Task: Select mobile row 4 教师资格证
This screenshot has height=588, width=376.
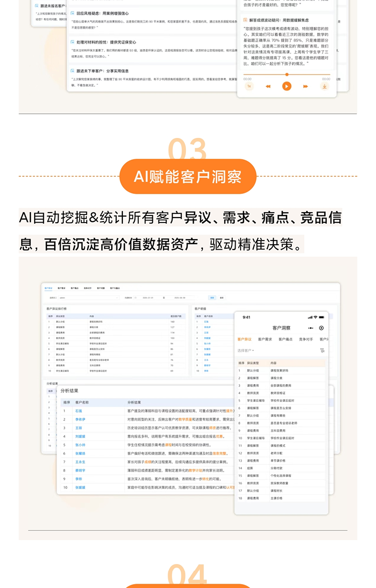Action: [281, 393]
